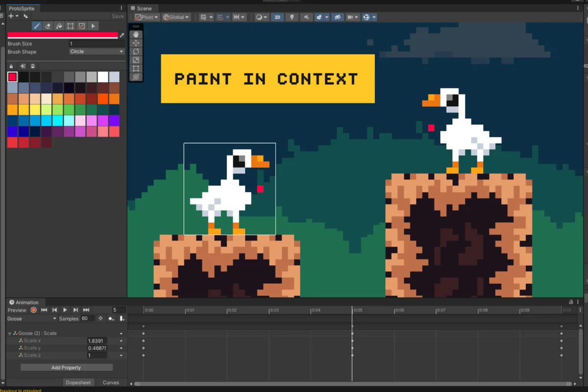Viewport: 588px width, 392px height.
Task: Select the ProtoSprite panel tab
Action: pos(22,8)
